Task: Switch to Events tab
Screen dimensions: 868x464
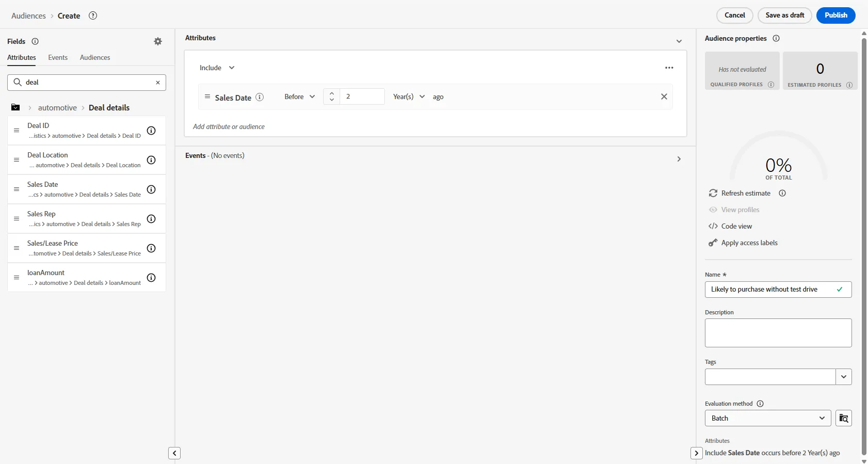Action: pos(58,57)
